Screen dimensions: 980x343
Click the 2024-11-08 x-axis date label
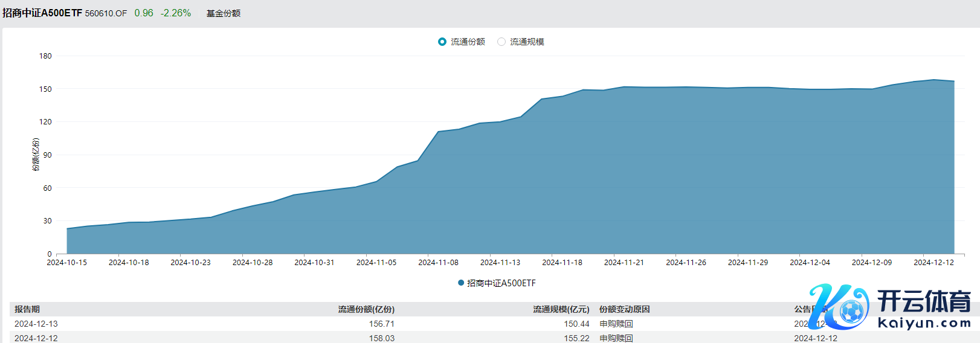click(x=438, y=263)
